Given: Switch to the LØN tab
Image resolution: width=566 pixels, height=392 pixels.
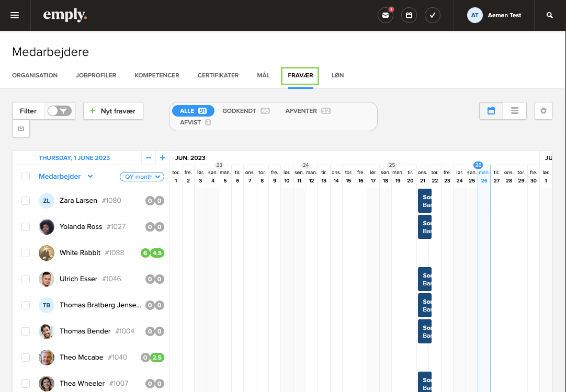Looking at the screenshot, I should 337,75.
